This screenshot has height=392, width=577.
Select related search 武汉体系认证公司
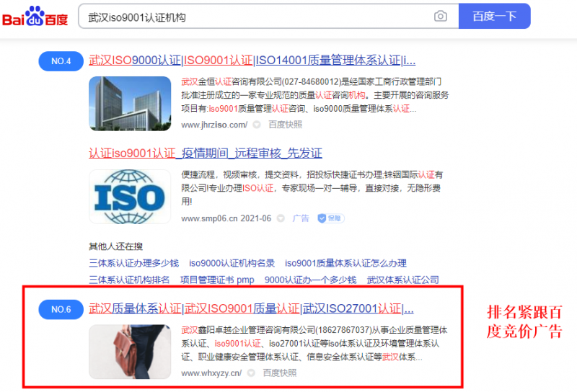click(402, 280)
